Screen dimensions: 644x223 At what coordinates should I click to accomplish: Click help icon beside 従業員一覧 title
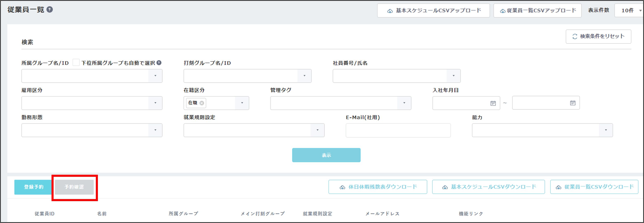pyautogui.click(x=50, y=9)
